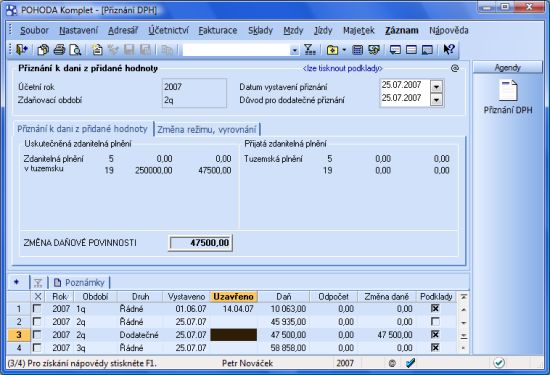The width and height of the screenshot is (550, 375).
Task: Step table scrollbar down one row
Action: tap(463, 322)
